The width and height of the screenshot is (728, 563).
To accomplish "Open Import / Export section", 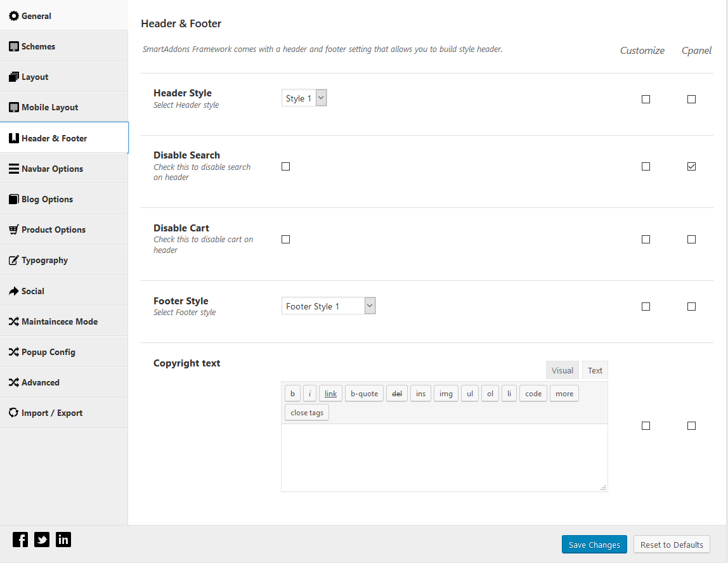I will tap(64, 413).
